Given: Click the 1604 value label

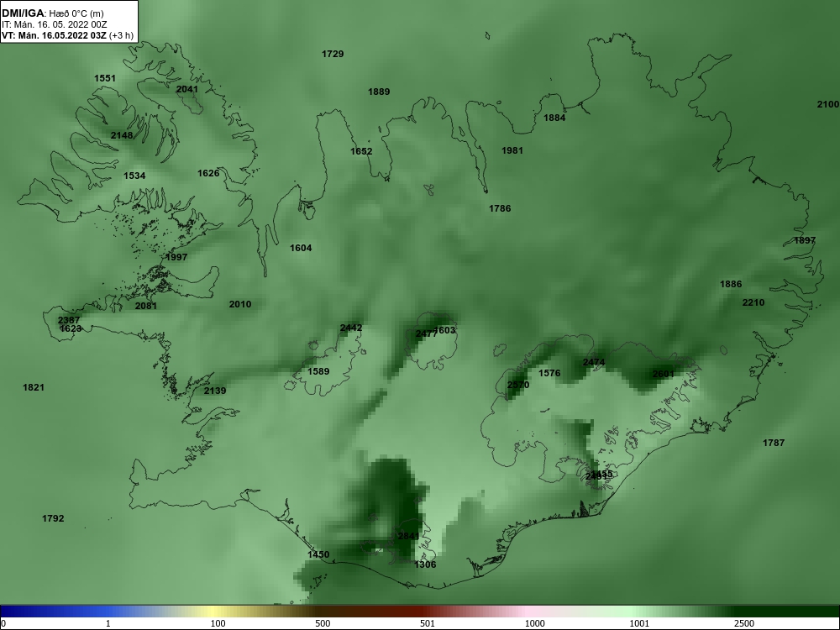Looking at the screenshot, I should pos(301,248).
